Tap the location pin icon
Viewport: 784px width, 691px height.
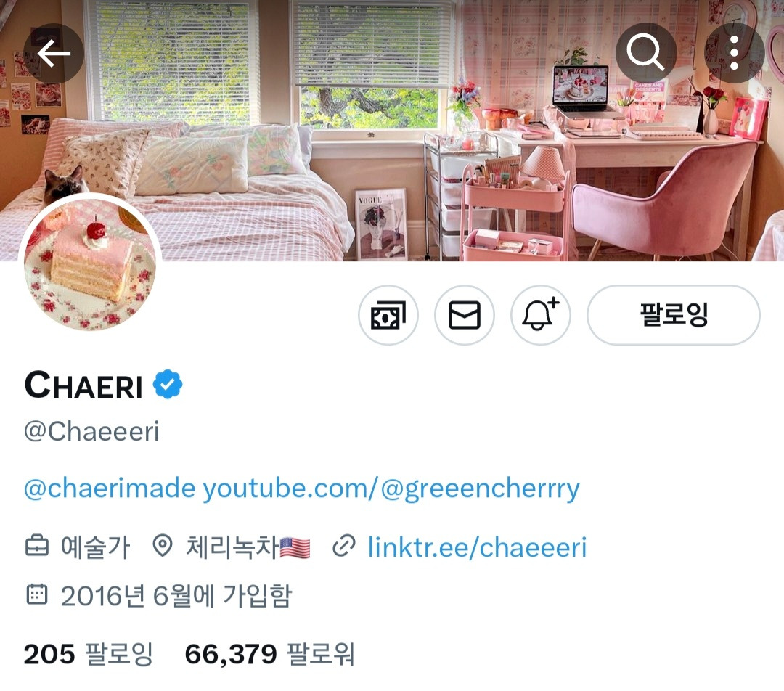pos(162,546)
